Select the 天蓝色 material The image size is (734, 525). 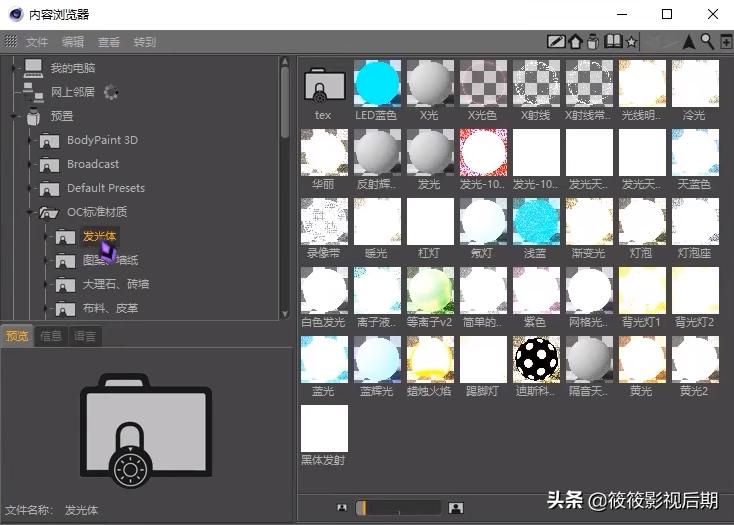[x=695, y=153]
